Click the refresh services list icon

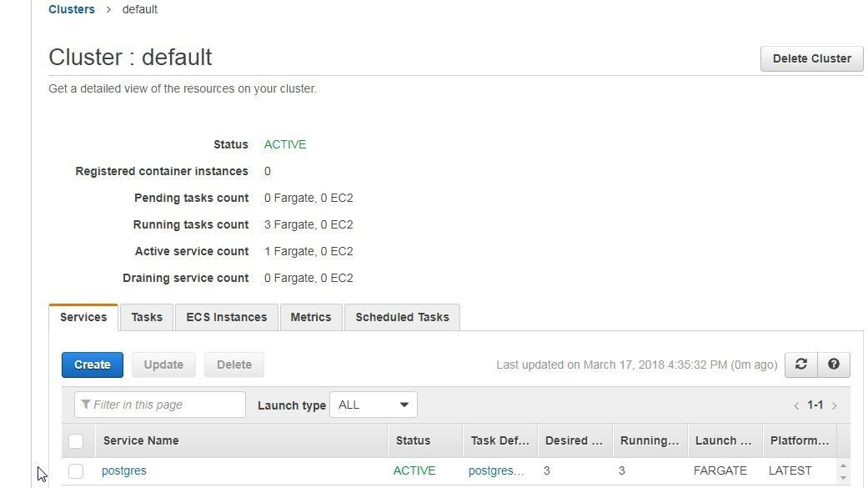[x=800, y=365]
